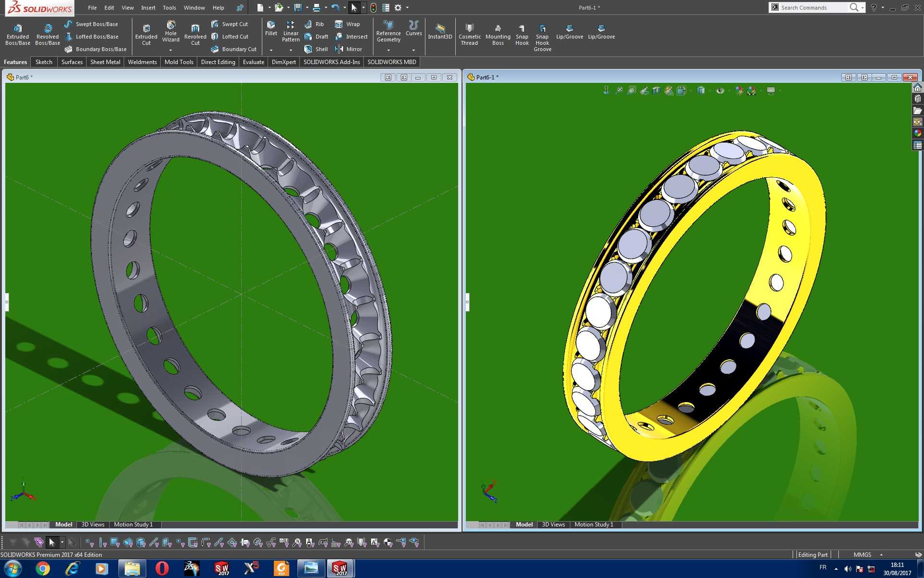This screenshot has width=924, height=578.
Task: Open the unit system dropdown beside MMGS
Action: click(x=881, y=555)
